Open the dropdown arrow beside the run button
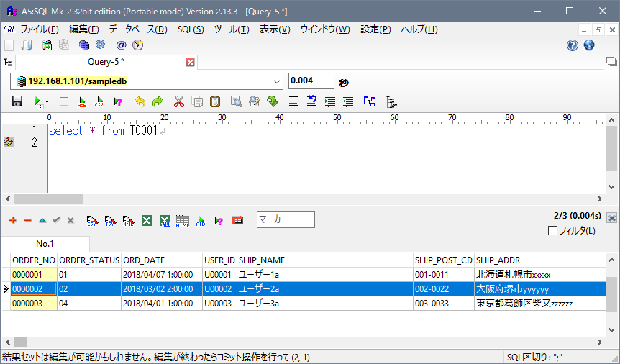 pos(47,101)
